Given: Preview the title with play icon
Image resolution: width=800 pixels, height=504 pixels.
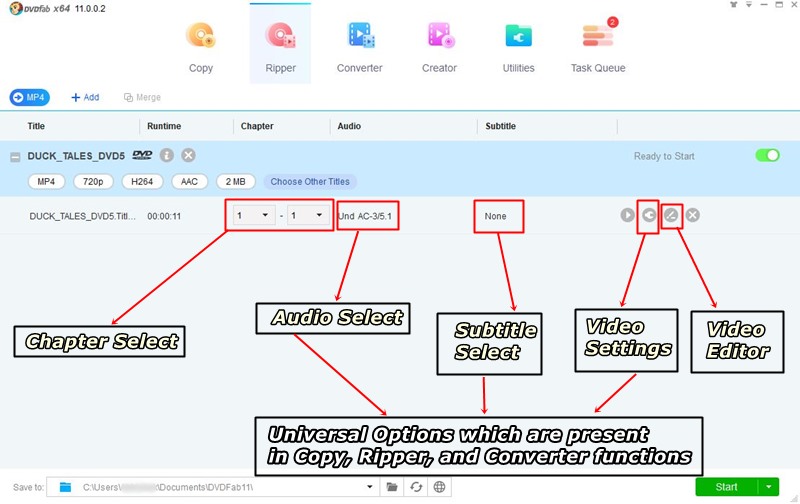Looking at the screenshot, I should point(628,215).
